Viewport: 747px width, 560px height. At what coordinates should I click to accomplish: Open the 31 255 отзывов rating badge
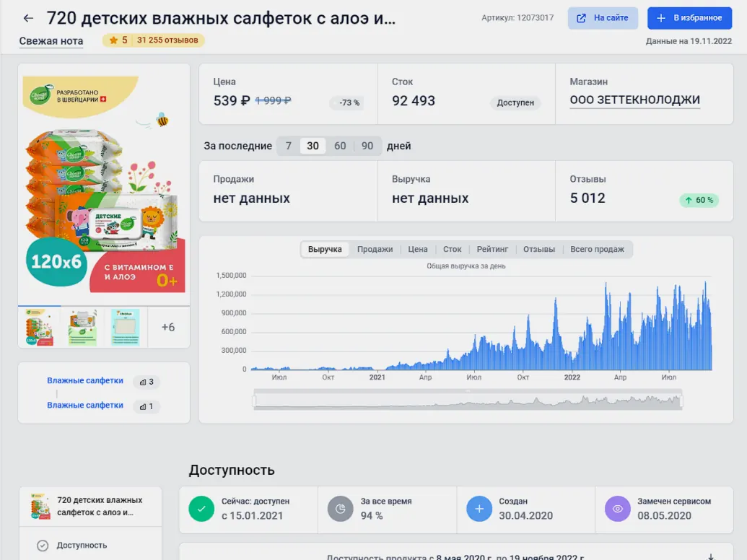154,40
